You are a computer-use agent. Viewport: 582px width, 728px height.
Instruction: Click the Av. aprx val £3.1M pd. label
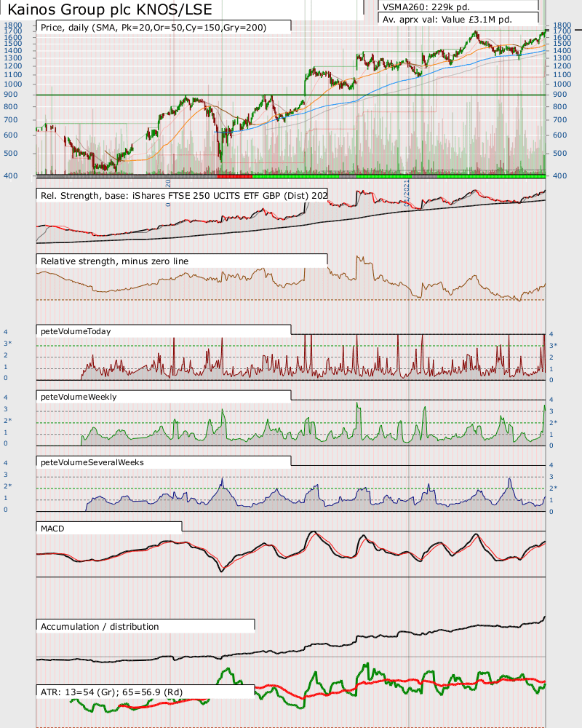click(x=447, y=20)
